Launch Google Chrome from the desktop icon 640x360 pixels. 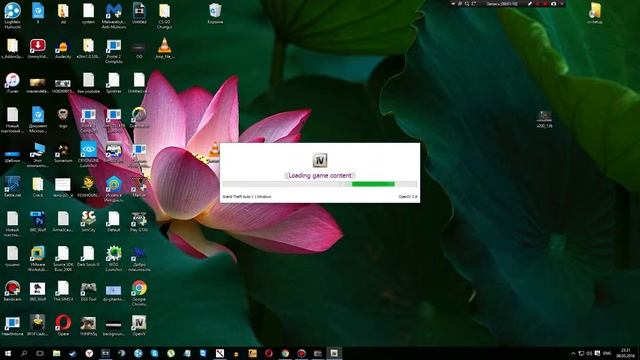(139, 293)
